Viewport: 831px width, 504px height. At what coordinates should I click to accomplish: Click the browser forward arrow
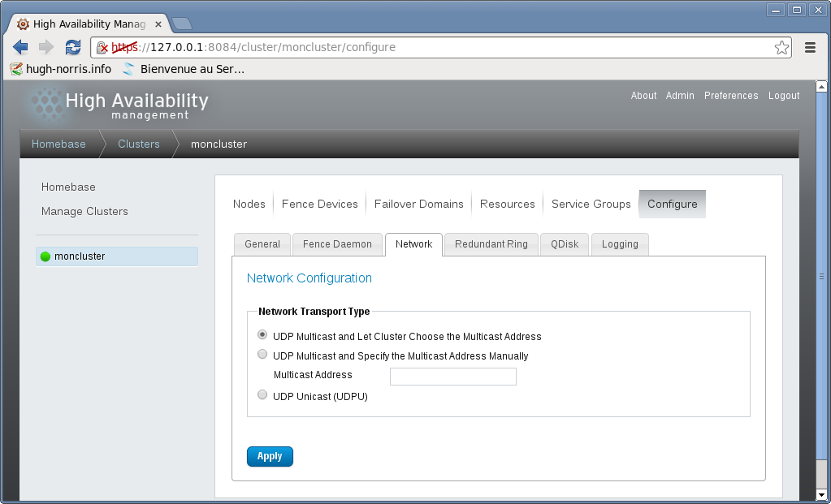(46, 47)
